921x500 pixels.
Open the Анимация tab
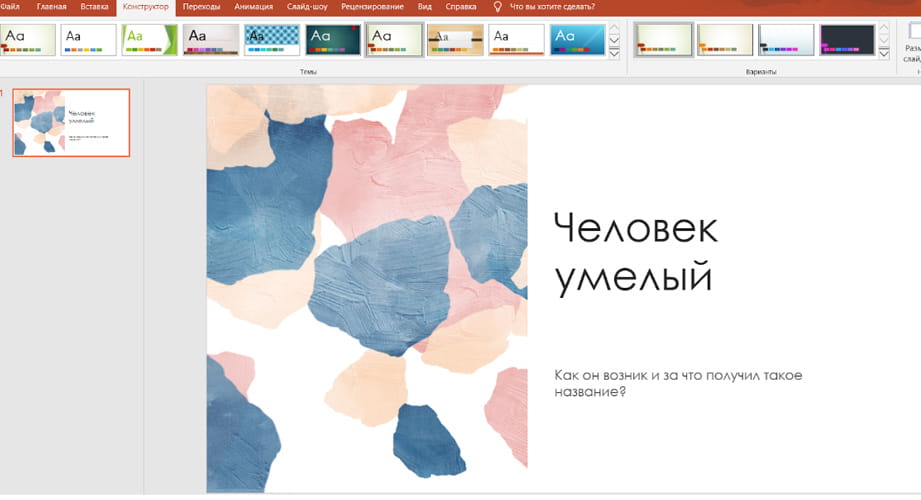click(252, 7)
